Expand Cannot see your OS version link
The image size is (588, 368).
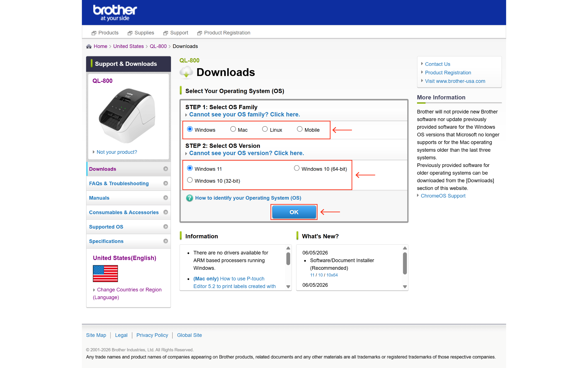pyautogui.click(x=246, y=153)
